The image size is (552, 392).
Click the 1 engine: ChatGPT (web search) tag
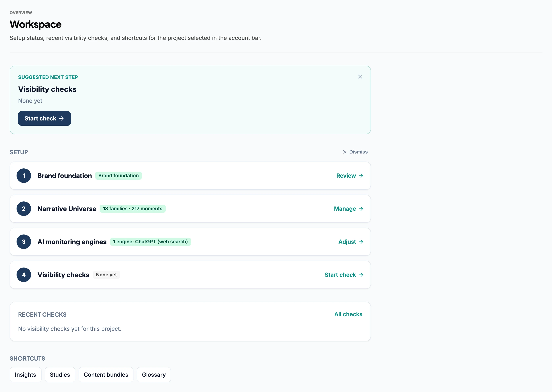150,242
